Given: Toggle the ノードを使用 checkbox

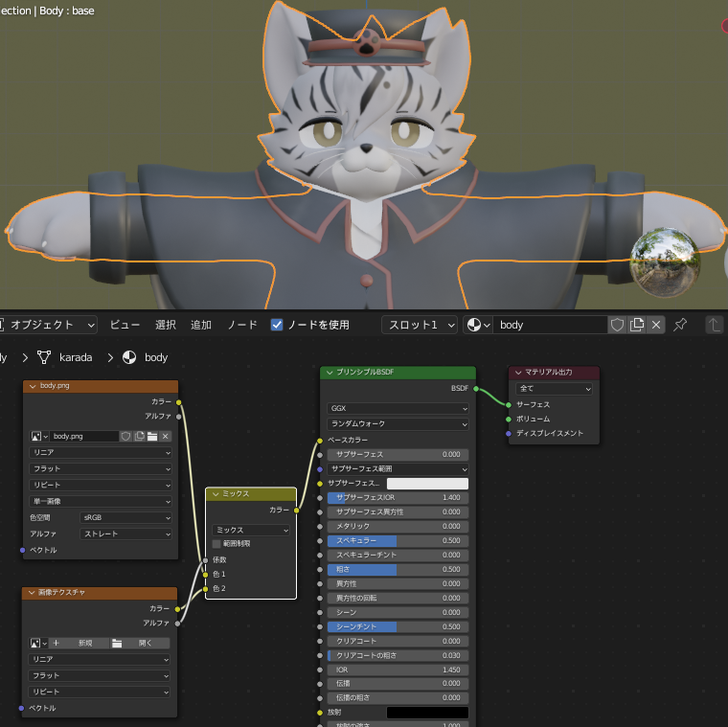Looking at the screenshot, I should 277,325.
